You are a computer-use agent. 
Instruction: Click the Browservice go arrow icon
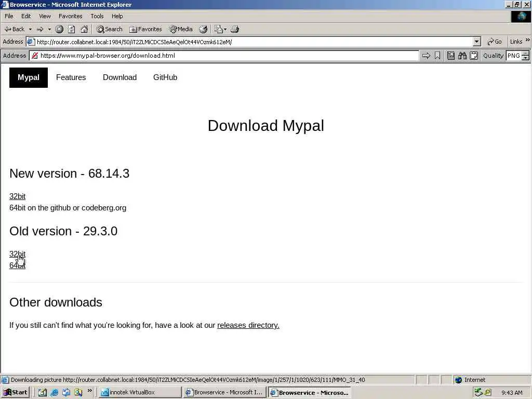pyautogui.click(x=426, y=56)
